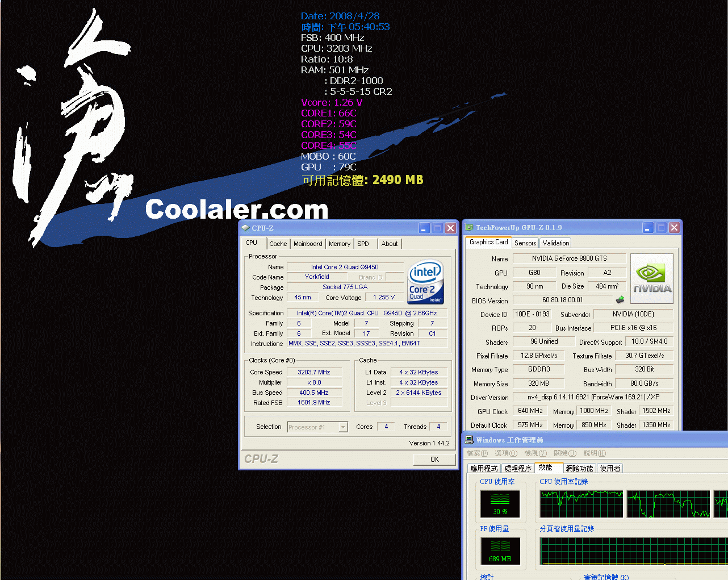Click the Instructions list MMX, SSE, SSE2
Image resolution: width=728 pixels, height=580 pixels.
367,343
